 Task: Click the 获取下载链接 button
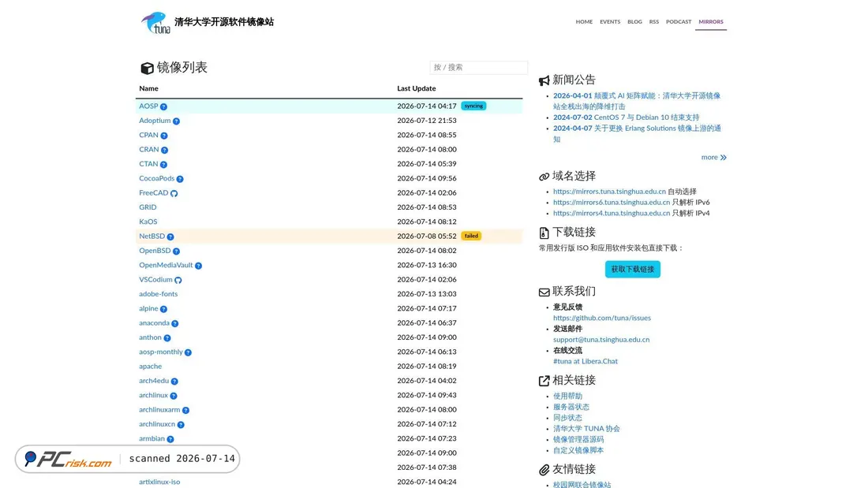click(632, 269)
